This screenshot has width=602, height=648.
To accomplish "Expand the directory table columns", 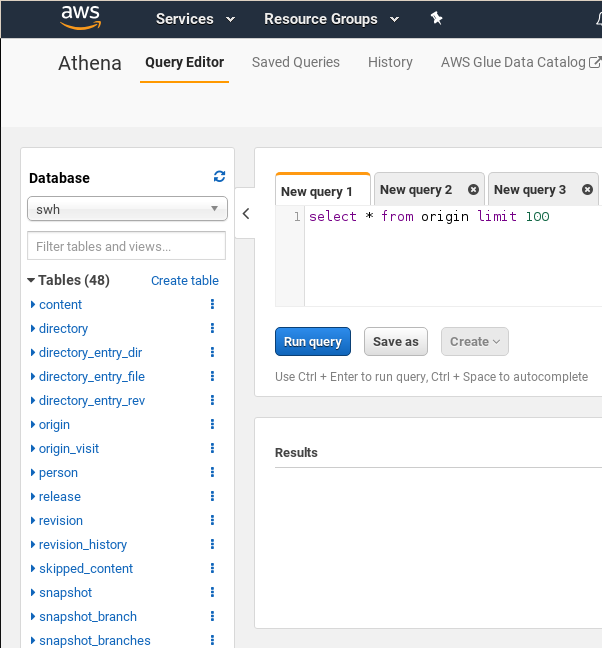I will (33, 329).
